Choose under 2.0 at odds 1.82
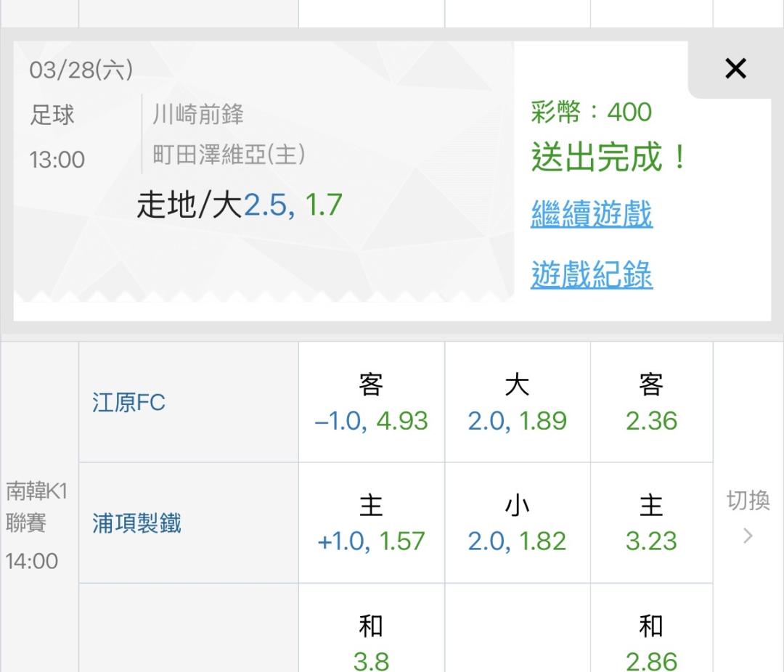This screenshot has height=672, width=784. coord(517,523)
